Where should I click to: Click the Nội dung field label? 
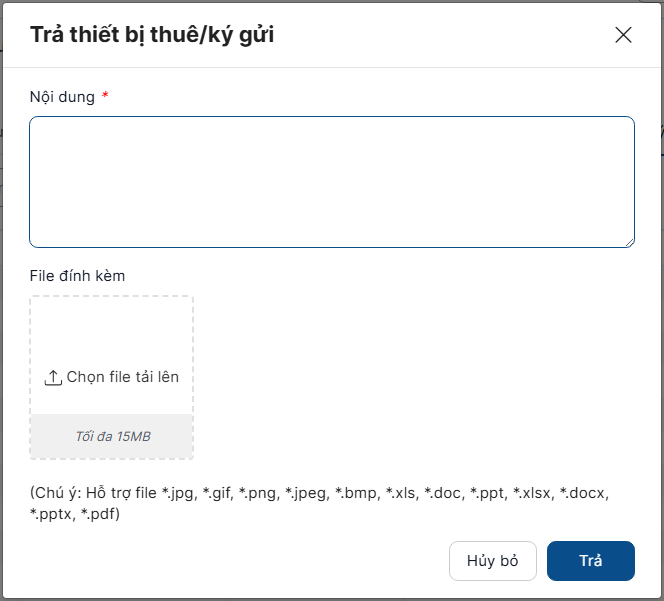click(x=62, y=97)
